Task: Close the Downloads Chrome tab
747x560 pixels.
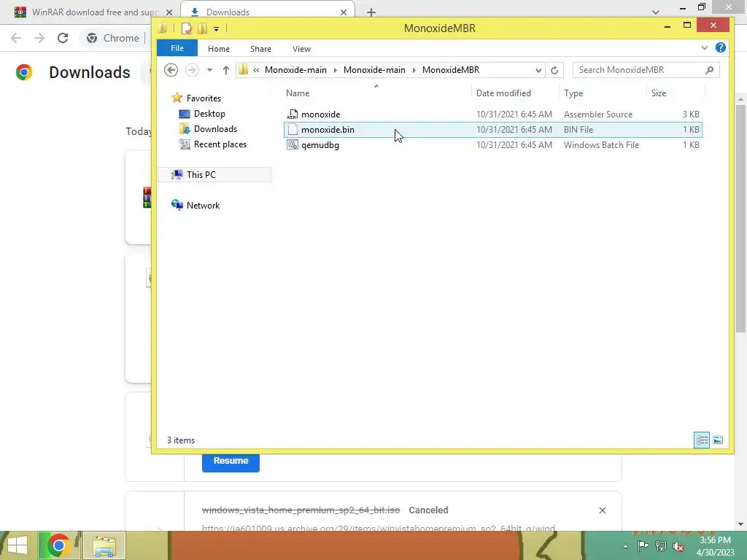Action: pyautogui.click(x=344, y=12)
